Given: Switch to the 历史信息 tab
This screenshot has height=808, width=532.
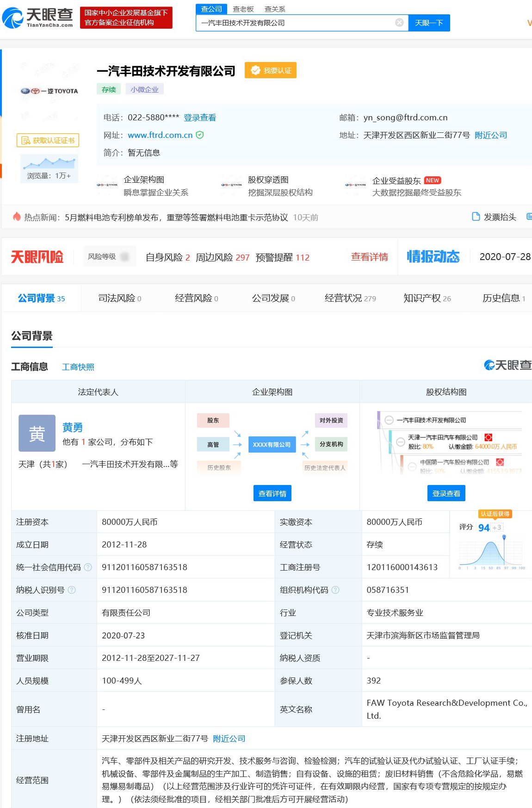Looking at the screenshot, I should click(504, 298).
